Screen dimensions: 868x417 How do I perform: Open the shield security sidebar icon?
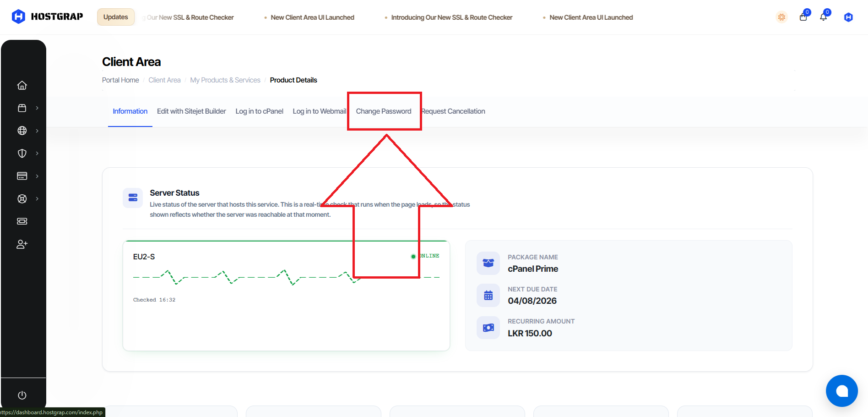(x=22, y=153)
